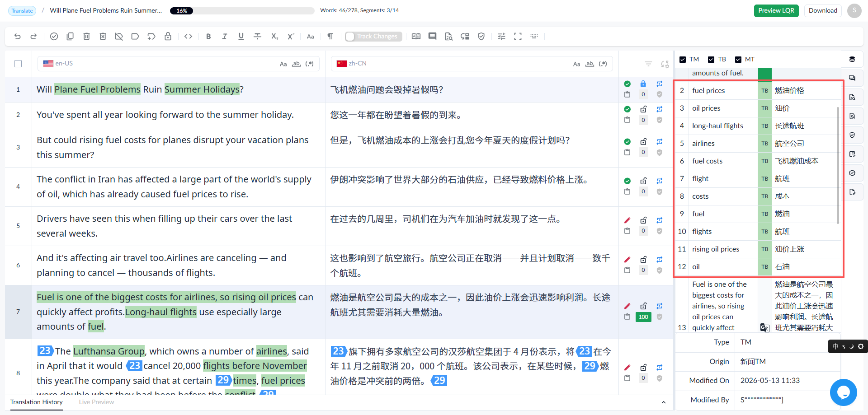Click the en-US source search field
This screenshot has width=868, height=415.
pyautogui.click(x=179, y=64)
